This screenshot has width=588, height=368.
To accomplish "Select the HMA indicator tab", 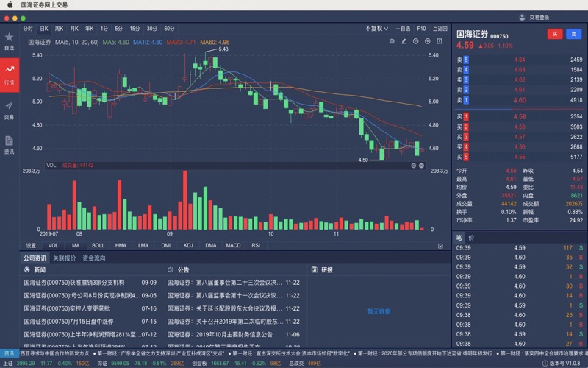I will [121, 246].
